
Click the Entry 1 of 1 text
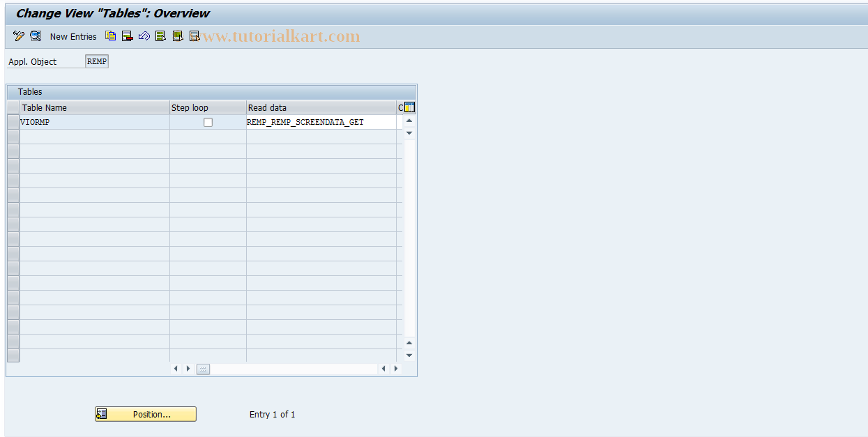tap(273, 414)
